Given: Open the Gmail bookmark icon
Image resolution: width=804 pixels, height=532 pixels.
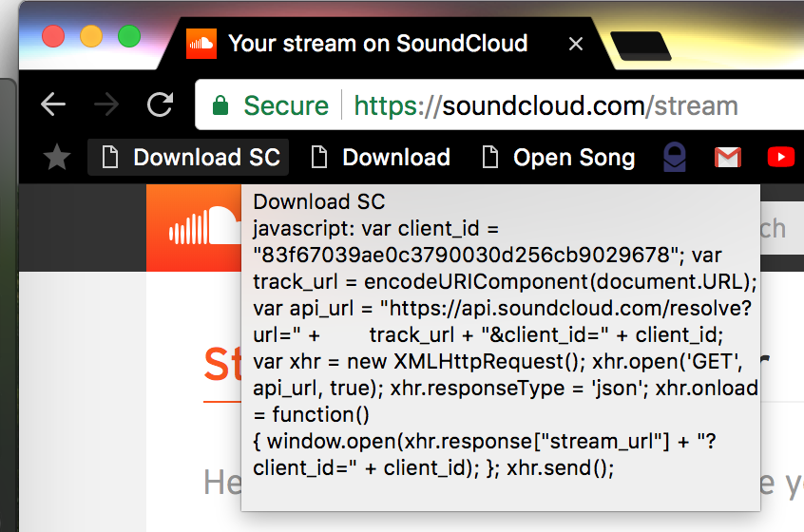Looking at the screenshot, I should point(728,158).
